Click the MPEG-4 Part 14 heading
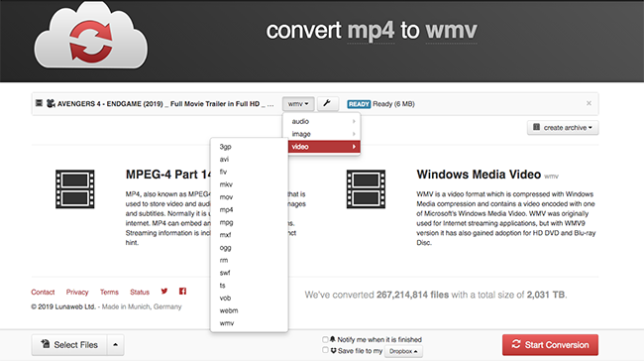 pos(168,175)
